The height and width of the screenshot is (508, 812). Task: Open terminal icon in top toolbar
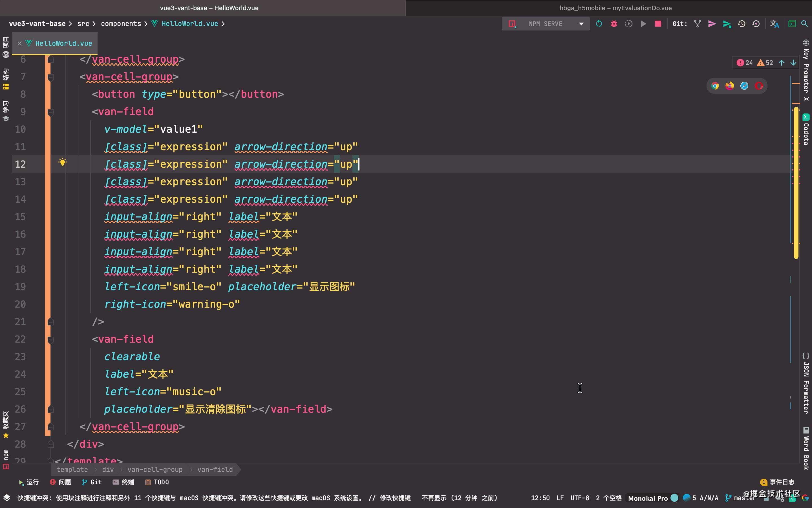coord(792,24)
